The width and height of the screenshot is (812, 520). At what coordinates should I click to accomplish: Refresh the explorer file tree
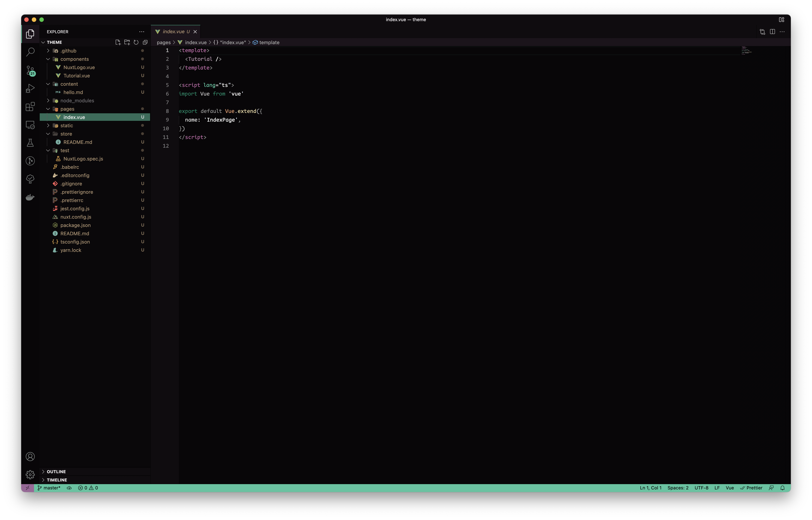(x=136, y=42)
